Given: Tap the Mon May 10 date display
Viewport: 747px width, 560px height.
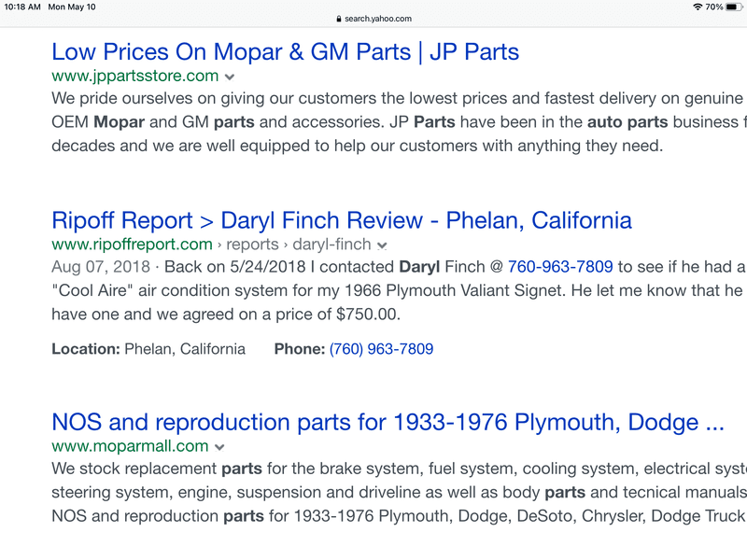Looking at the screenshot, I should point(72,7).
